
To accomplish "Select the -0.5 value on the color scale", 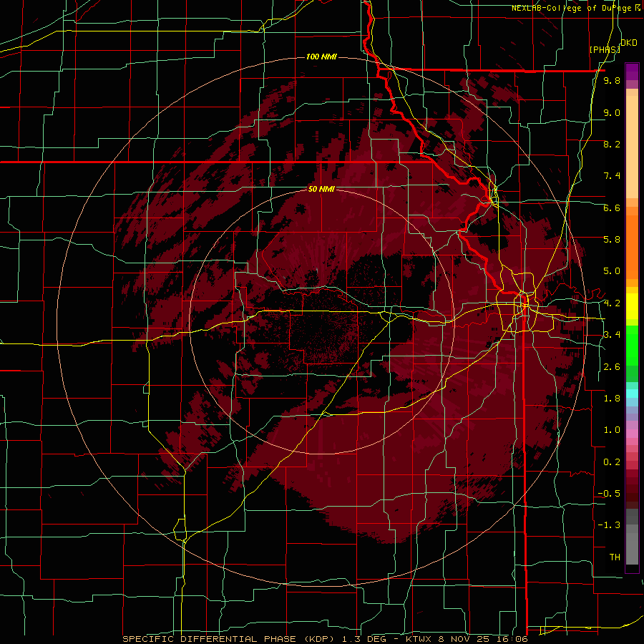I will [x=609, y=494].
